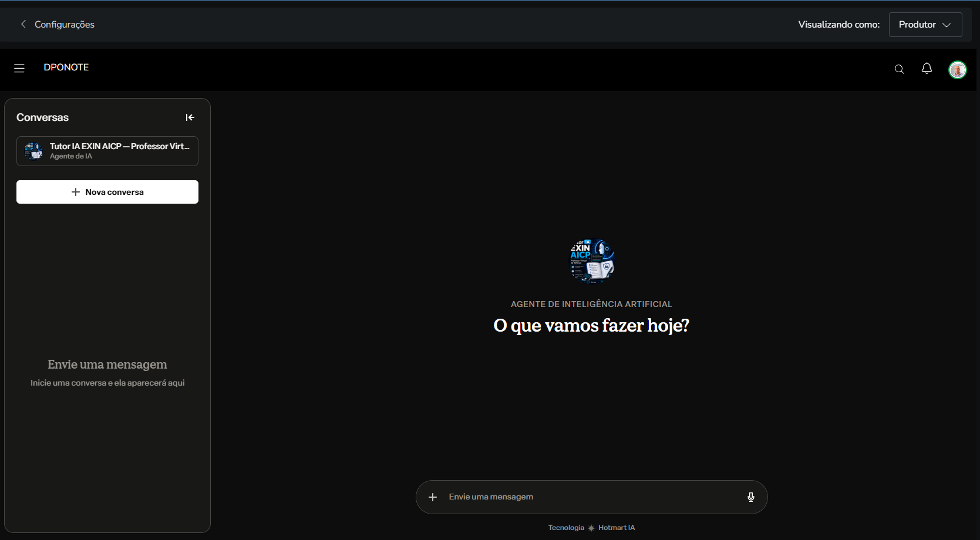Click the Tutor IA EXIN AICP agent avatar in sidebar
This screenshot has width=980, height=540.
click(33, 151)
